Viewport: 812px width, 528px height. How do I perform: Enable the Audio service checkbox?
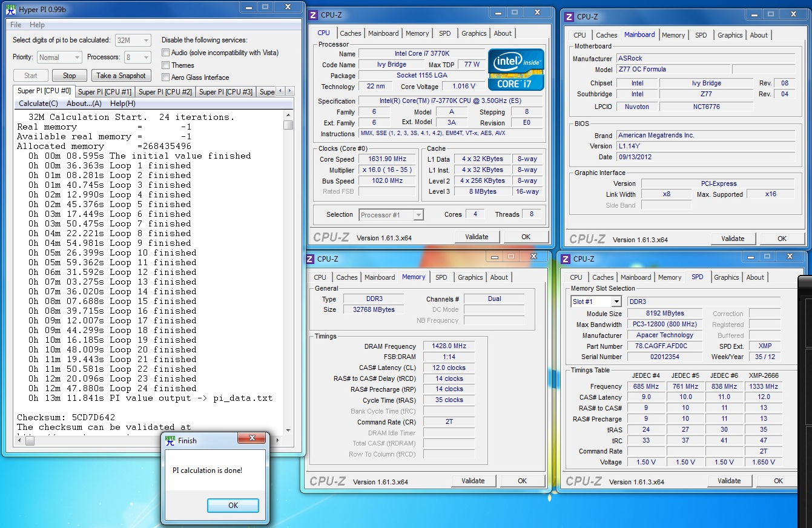pyautogui.click(x=165, y=53)
